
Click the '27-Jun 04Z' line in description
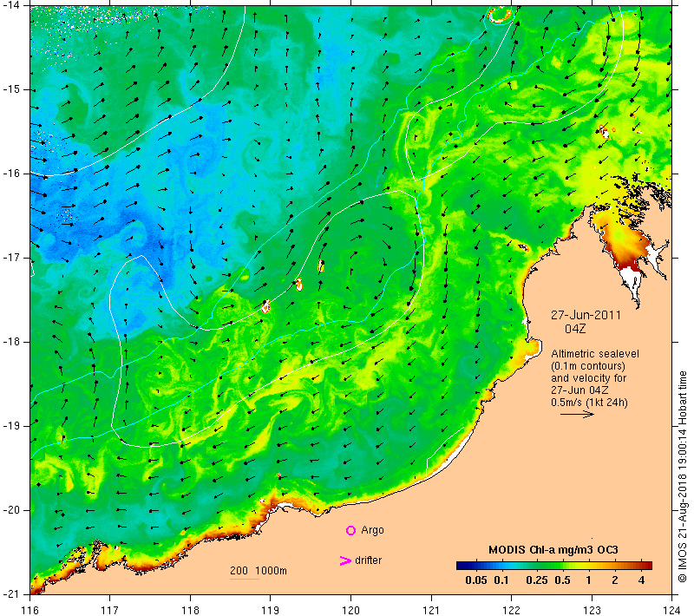[579, 390]
